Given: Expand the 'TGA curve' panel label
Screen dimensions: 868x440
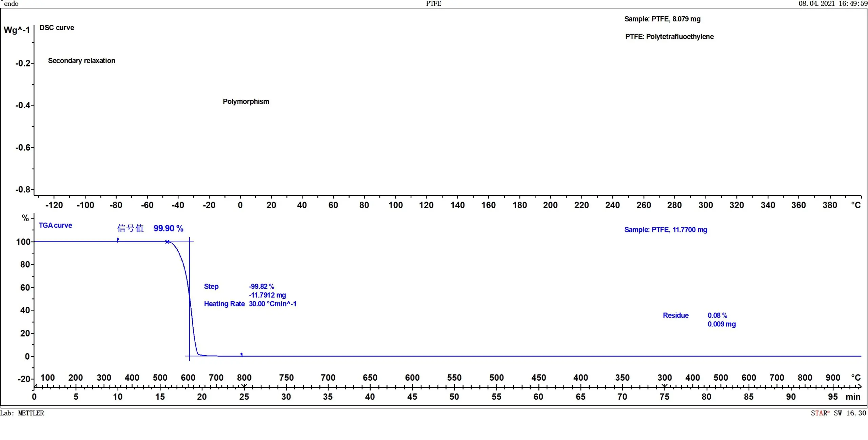Looking at the screenshot, I should tap(56, 226).
